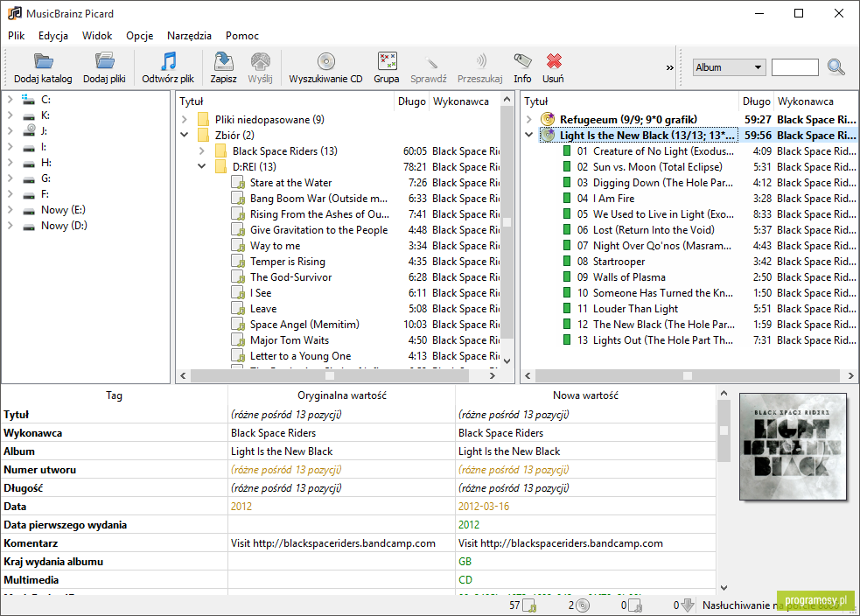Image resolution: width=860 pixels, height=616 pixels.
Task: Sort middle pane by Tytuł column header
Action: tap(286, 101)
